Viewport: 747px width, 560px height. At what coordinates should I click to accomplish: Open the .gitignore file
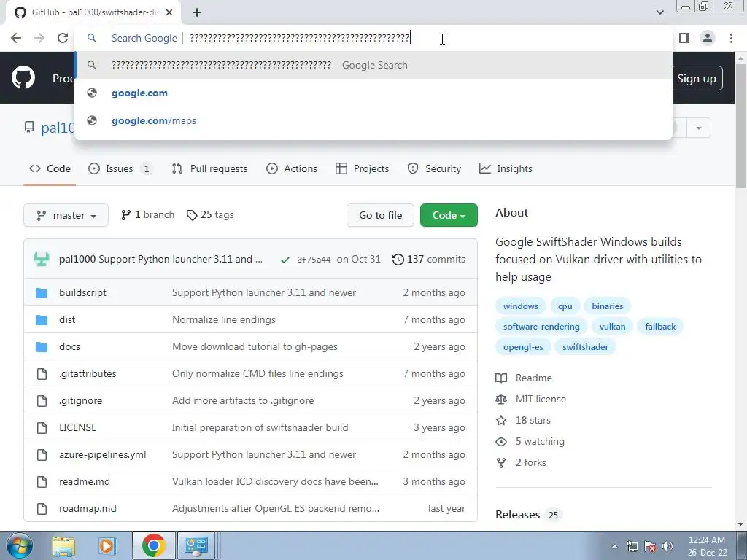point(80,400)
